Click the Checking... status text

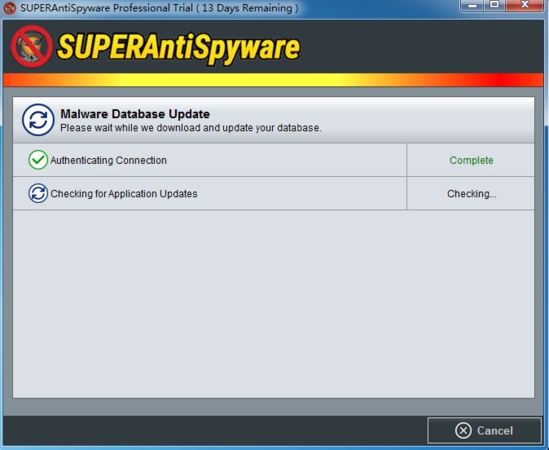pyautogui.click(x=472, y=194)
